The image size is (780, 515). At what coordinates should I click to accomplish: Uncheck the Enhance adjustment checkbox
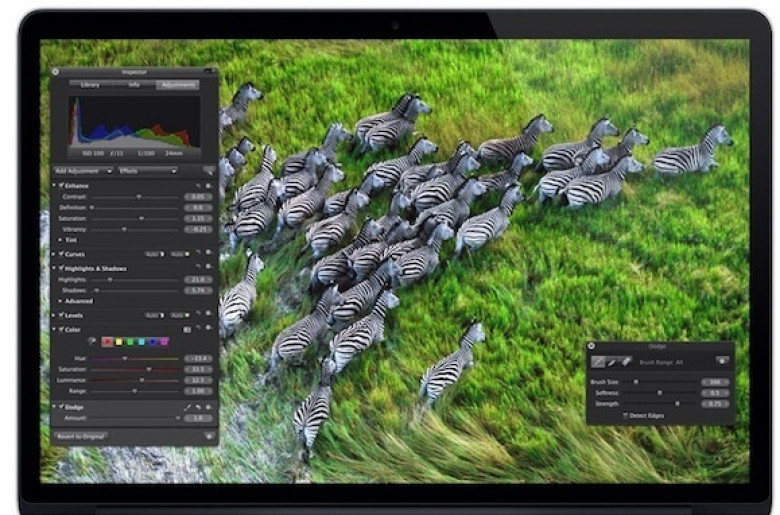(62, 185)
